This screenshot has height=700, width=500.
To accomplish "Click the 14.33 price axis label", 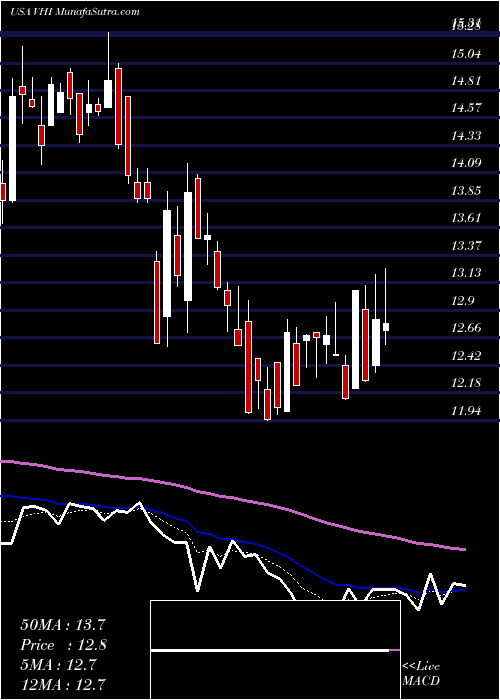I will click(x=467, y=136).
